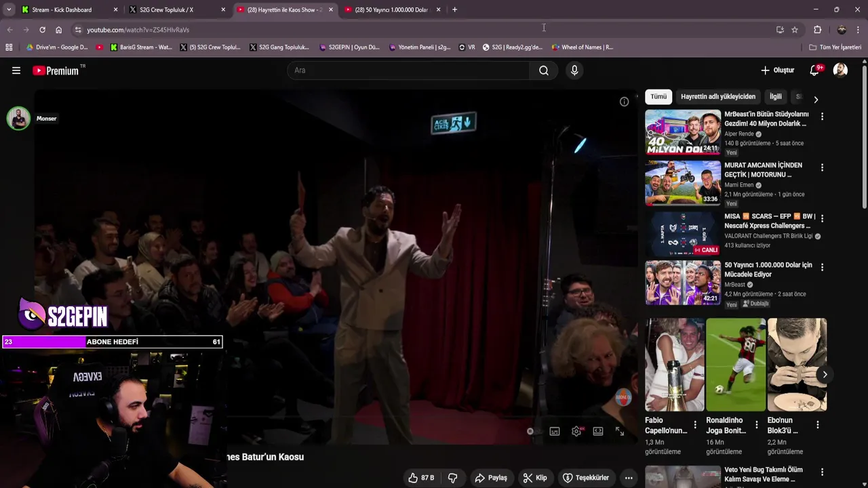Open more actions under the video
The width and height of the screenshot is (868, 488).
pos(629,478)
